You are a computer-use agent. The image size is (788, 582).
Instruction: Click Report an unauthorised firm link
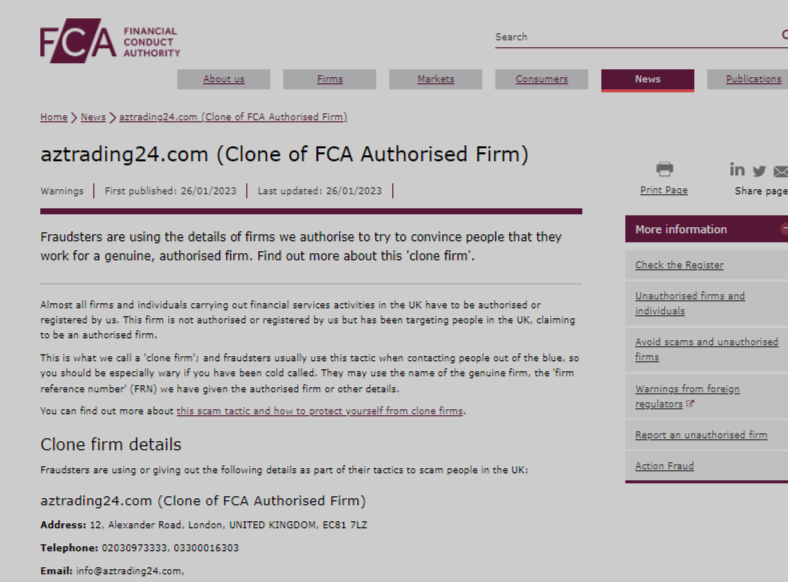click(701, 435)
